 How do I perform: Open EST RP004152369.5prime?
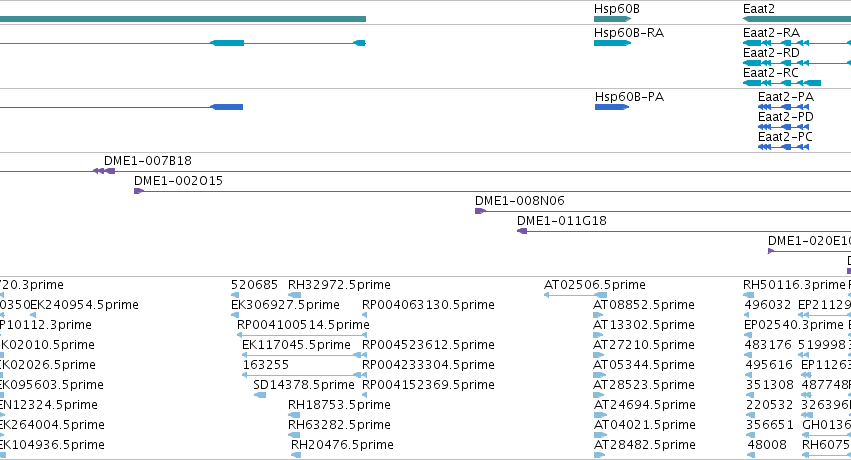click(428, 385)
